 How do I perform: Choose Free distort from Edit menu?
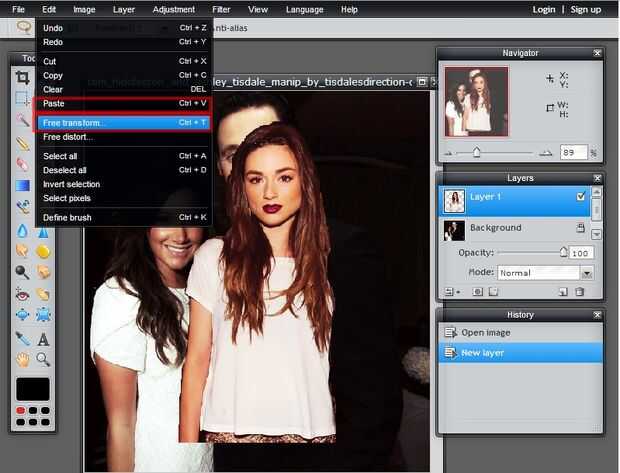pyautogui.click(x=124, y=137)
